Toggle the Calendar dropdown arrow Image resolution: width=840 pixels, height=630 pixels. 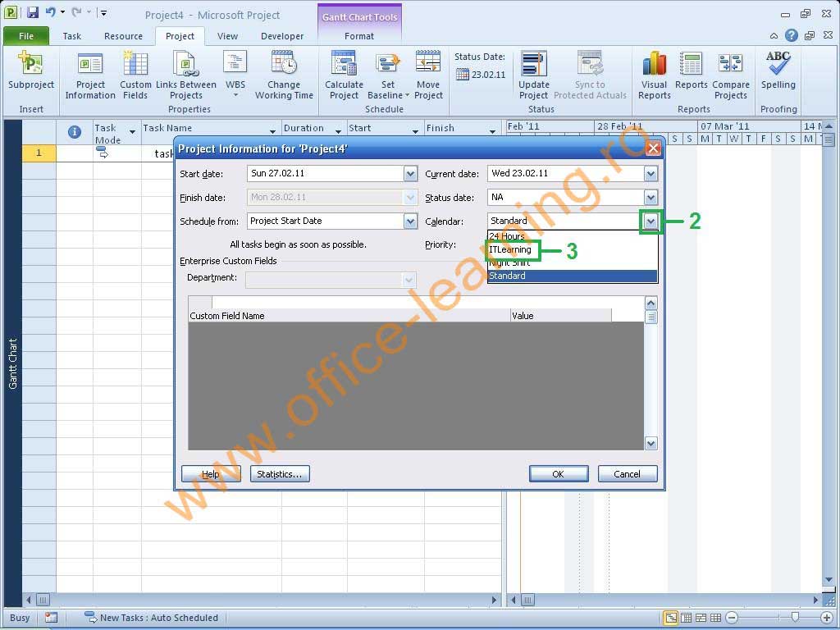pyautogui.click(x=651, y=221)
